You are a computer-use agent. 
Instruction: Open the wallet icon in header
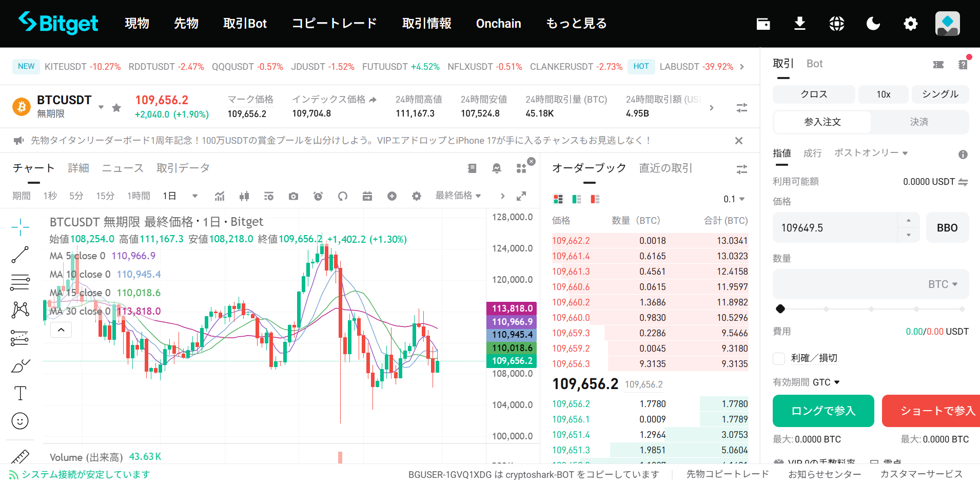763,24
